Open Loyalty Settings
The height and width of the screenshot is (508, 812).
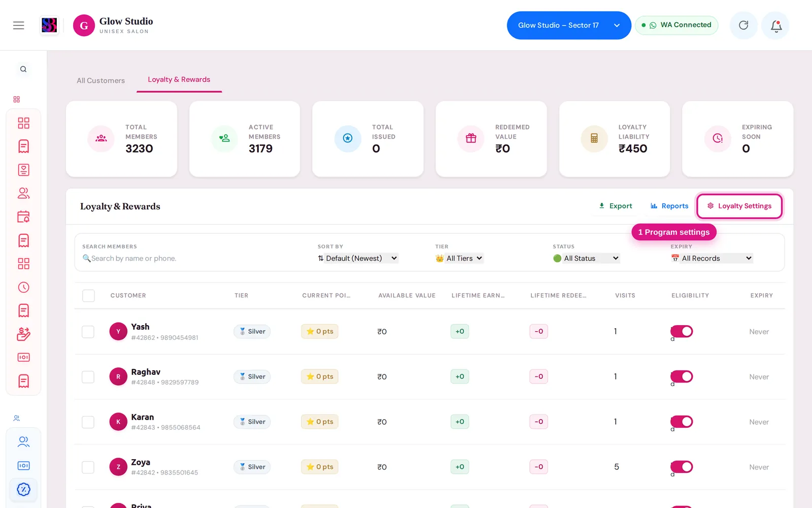[739, 206]
